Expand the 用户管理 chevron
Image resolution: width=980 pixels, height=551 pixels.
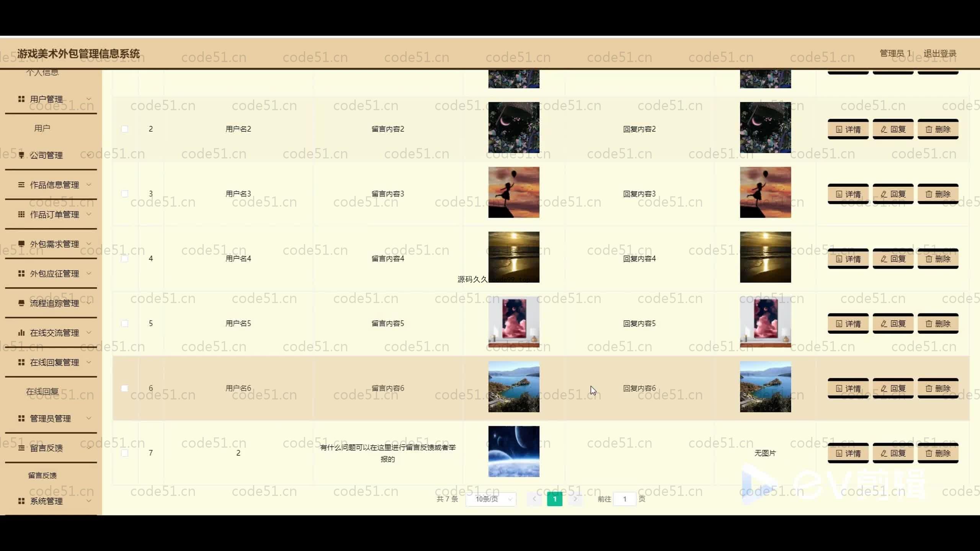[89, 99]
